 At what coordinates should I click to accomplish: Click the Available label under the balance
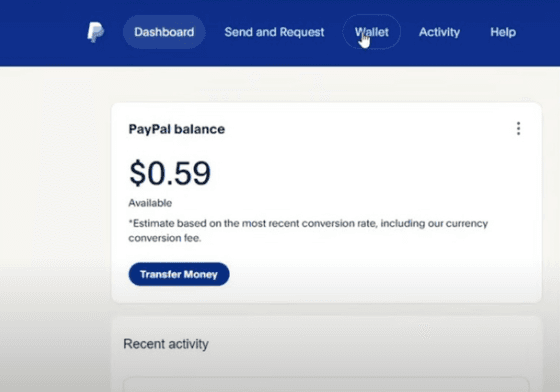tap(150, 203)
